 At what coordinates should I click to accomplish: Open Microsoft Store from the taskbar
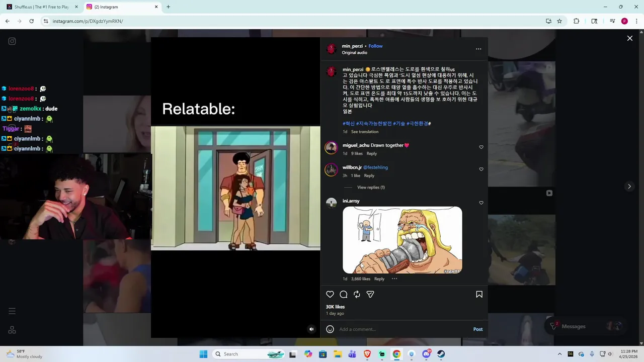[323, 354]
